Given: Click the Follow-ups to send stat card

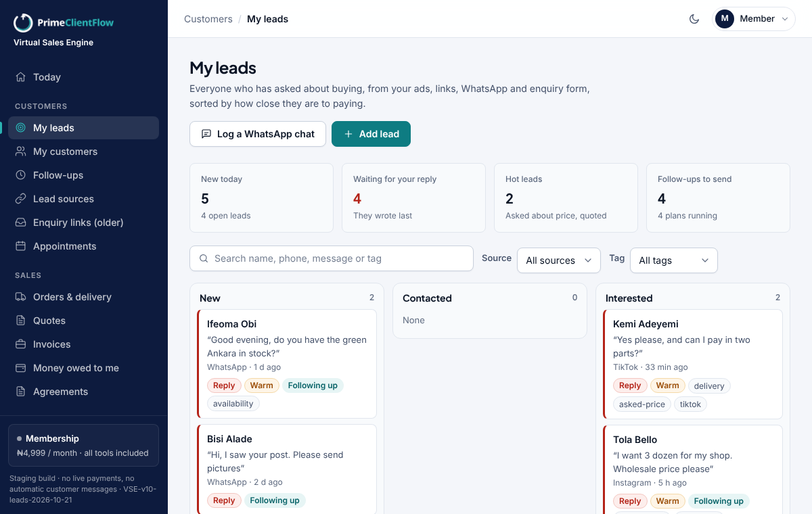Looking at the screenshot, I should (x=718, y=197).
